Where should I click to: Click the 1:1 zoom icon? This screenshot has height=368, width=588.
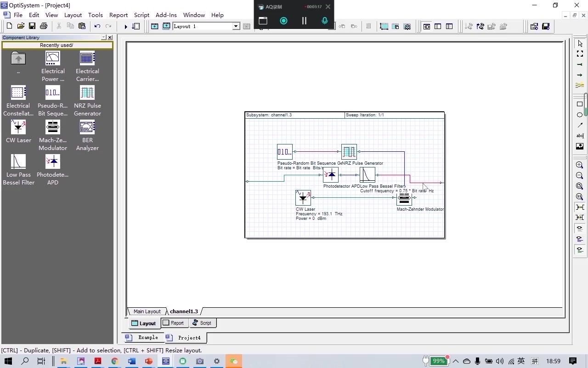coord(580,197)
